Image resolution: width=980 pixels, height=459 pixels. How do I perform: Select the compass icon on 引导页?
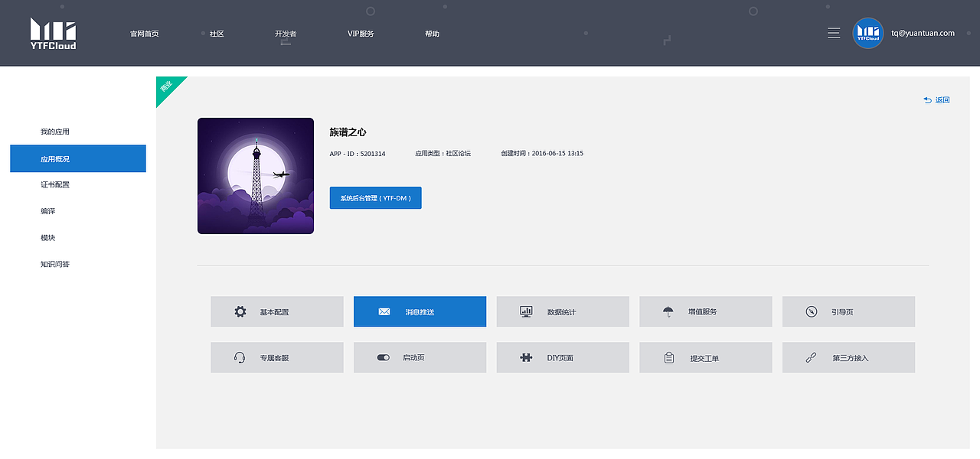coord(812,311)
